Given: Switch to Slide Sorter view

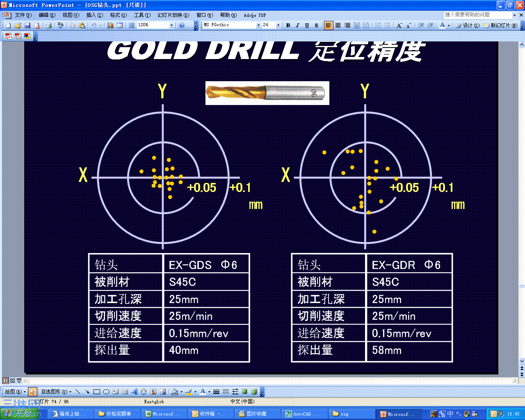Looking at the screenshot, I should tap(12, 381).
